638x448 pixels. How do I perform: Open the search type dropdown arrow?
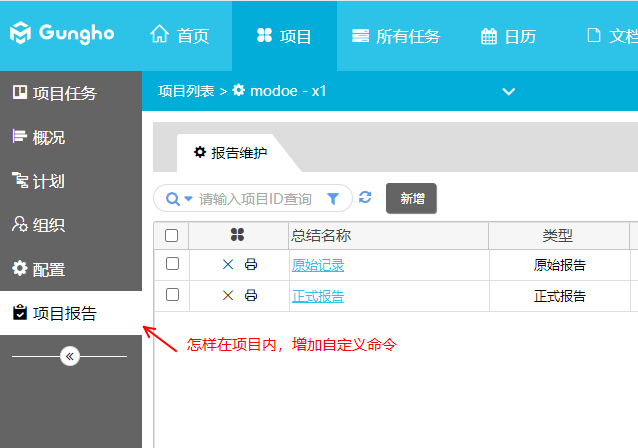tap(188, 199)
